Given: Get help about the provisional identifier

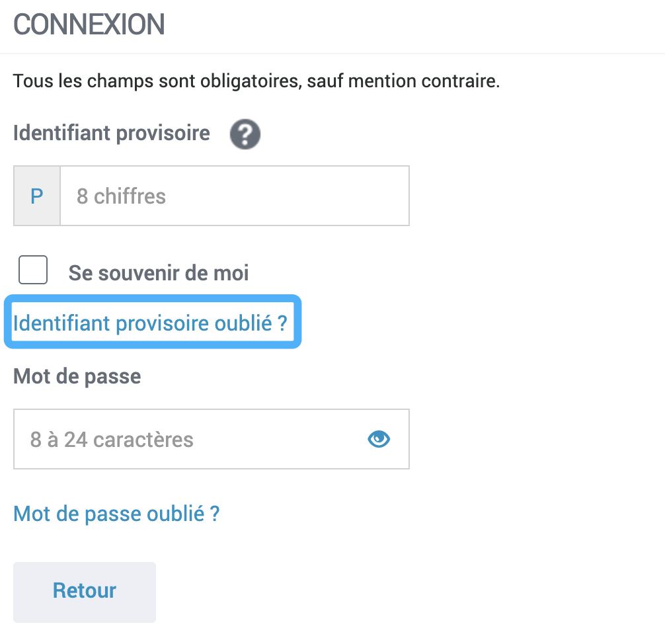Looking at the screenshot, I should [x=245, y=135].
